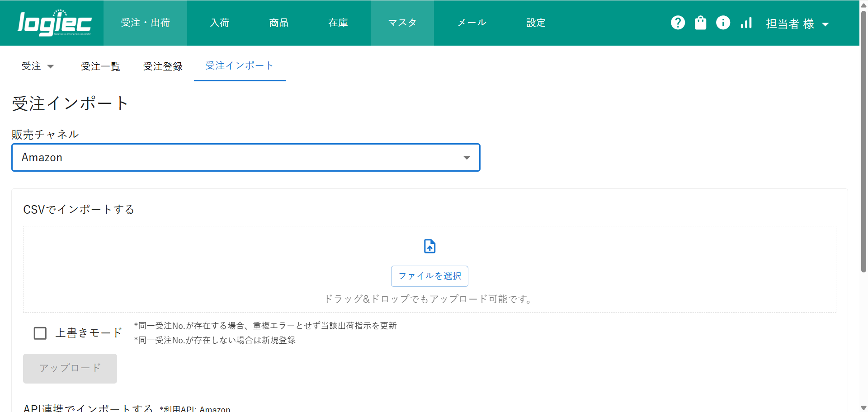Open the 入荷 menu
This screenshot has width=868, height=412.
220,23
